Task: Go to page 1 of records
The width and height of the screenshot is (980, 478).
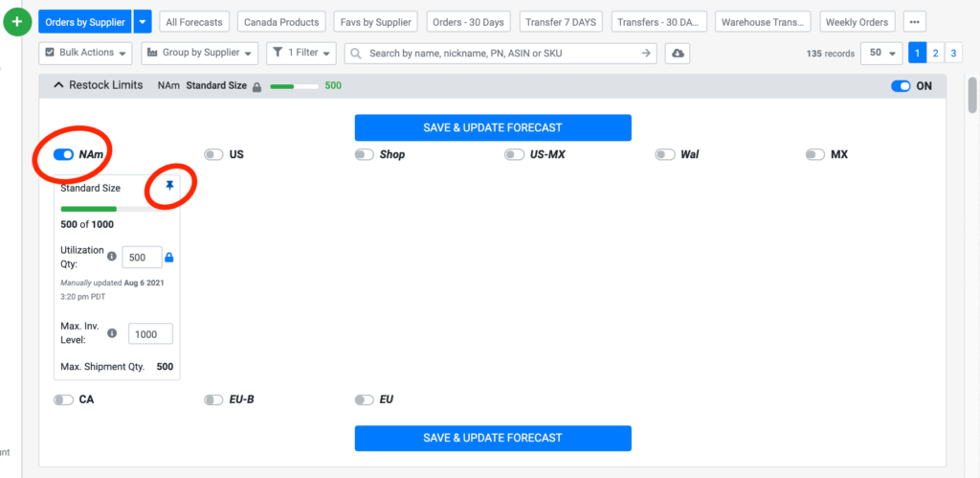Action: pos(917,54)
